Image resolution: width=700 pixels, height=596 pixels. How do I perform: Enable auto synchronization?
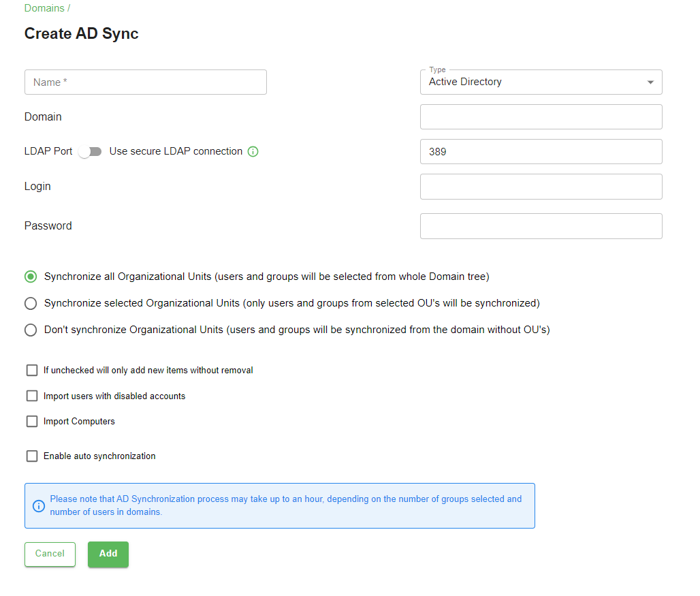(31, 456)
